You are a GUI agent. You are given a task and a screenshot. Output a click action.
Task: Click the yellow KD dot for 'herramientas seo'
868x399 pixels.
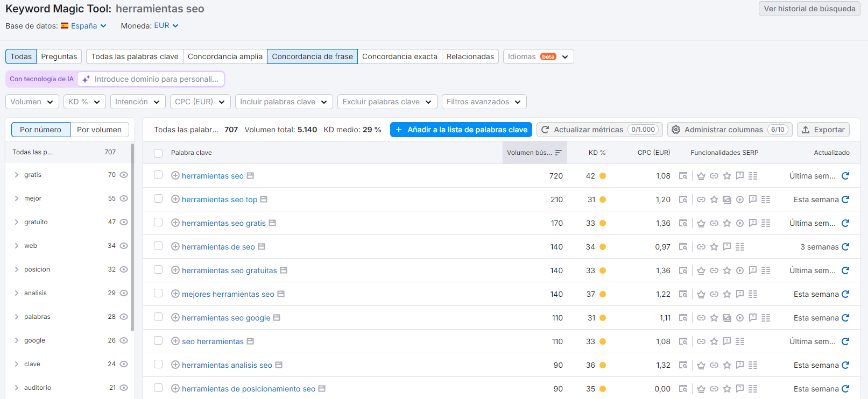point(603,176)
